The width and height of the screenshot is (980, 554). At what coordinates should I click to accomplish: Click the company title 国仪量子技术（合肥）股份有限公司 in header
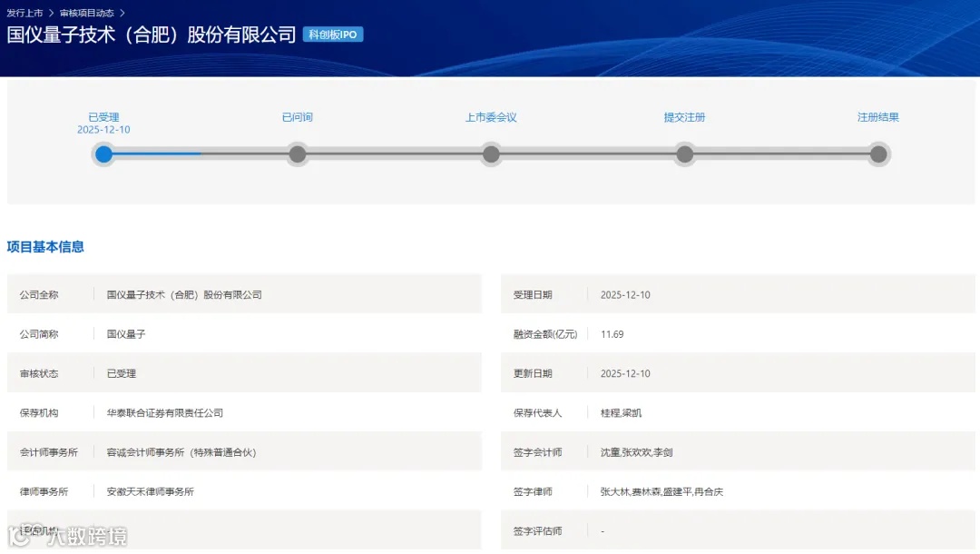[x=152, y=35]
